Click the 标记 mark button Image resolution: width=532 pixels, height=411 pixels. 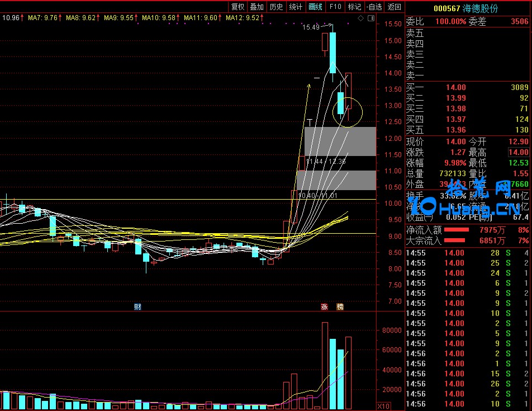point(354,7)
